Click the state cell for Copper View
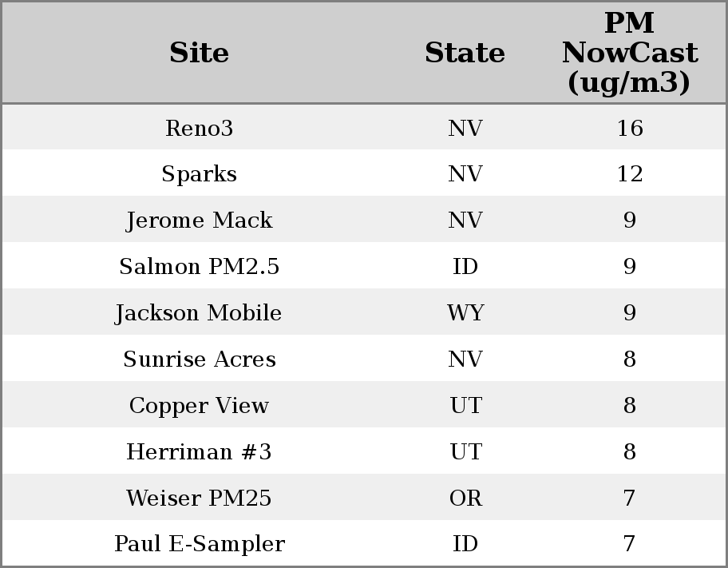728x568 pixels. tap(465, 406)
